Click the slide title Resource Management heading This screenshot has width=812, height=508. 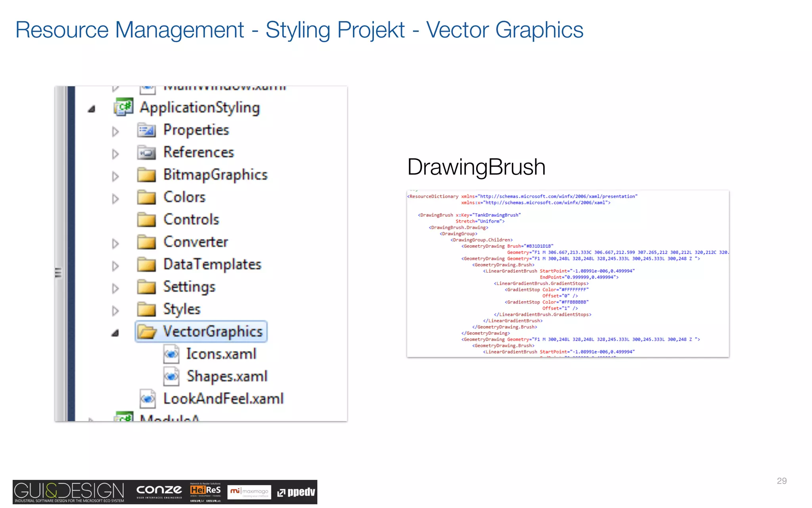click(x=299, y=30)
